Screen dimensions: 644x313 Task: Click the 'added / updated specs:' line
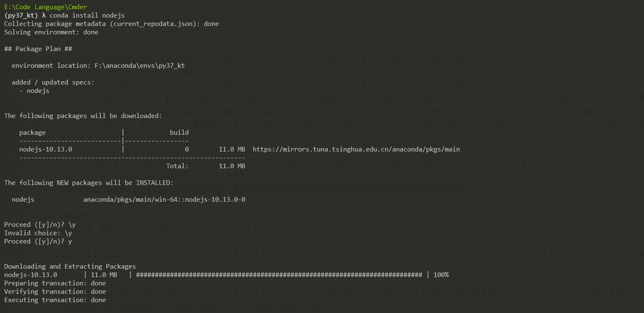[x=53, y=82]
